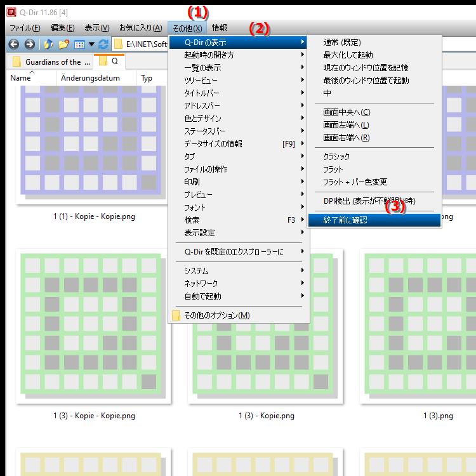Switch to the Q folder tab
Viewport: 476px width, 476px height.
(109, 61)
